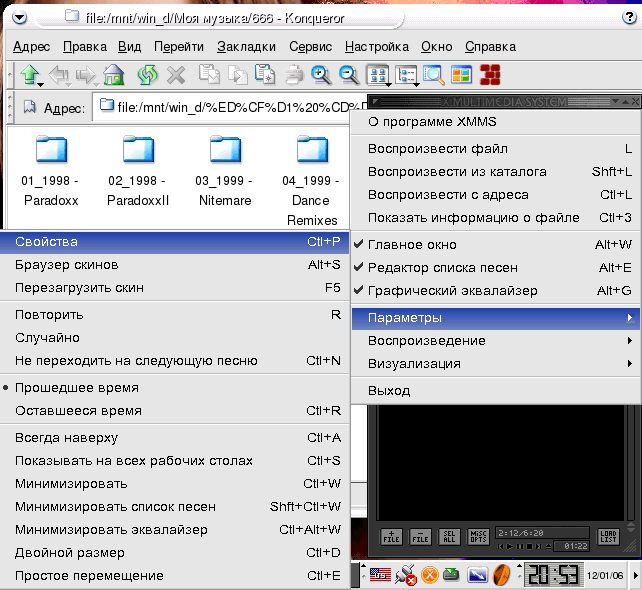642x590 pixels.
Task: Choose Свойства from the options menu
Action: coord(174,242)
